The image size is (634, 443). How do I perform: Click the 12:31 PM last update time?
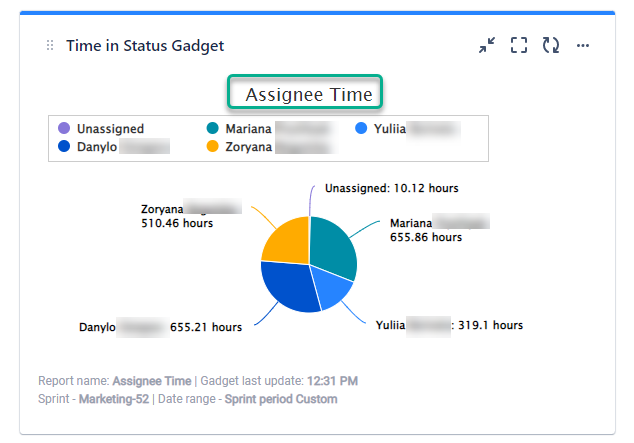(332, 381)
